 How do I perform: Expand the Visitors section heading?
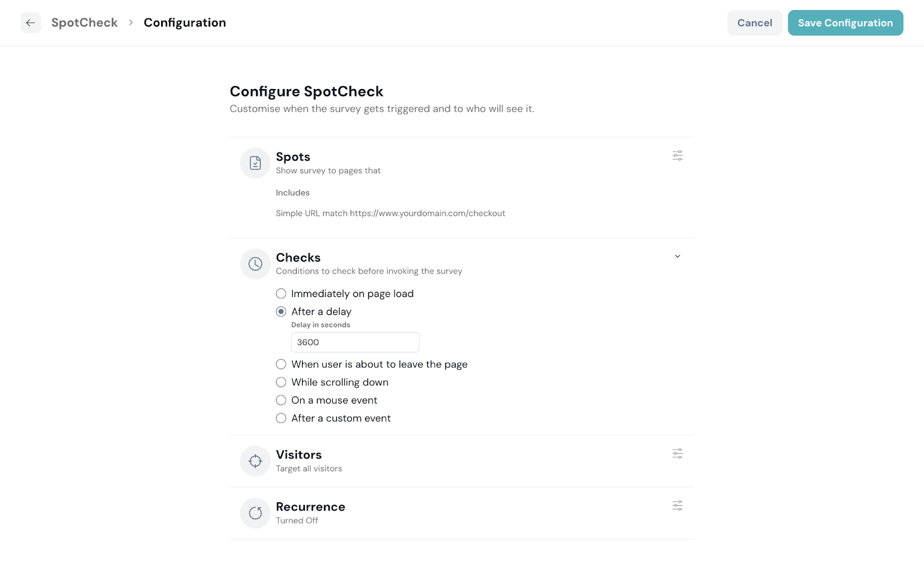(299, 455)
